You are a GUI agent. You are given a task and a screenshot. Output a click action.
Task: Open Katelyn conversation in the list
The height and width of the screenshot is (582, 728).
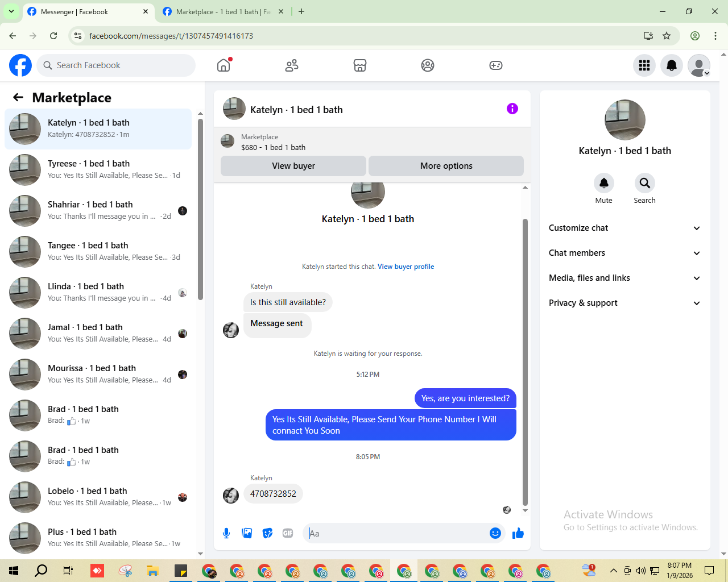98,129
